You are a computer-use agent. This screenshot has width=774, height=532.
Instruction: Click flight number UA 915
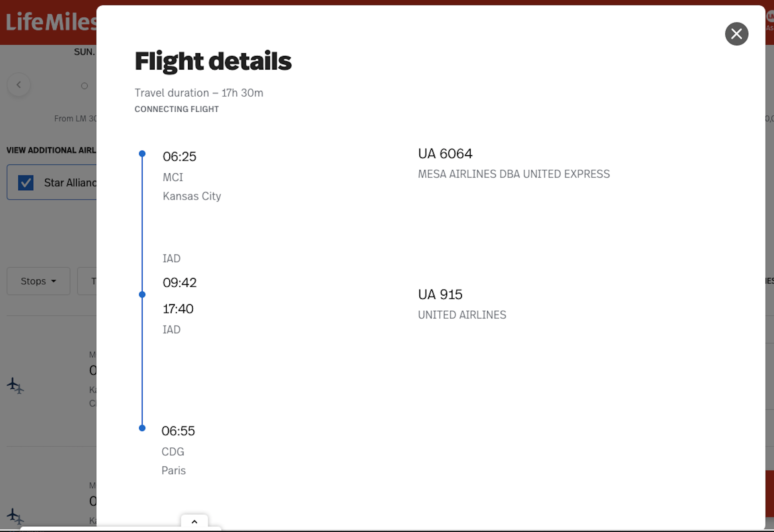coord(440,294)
